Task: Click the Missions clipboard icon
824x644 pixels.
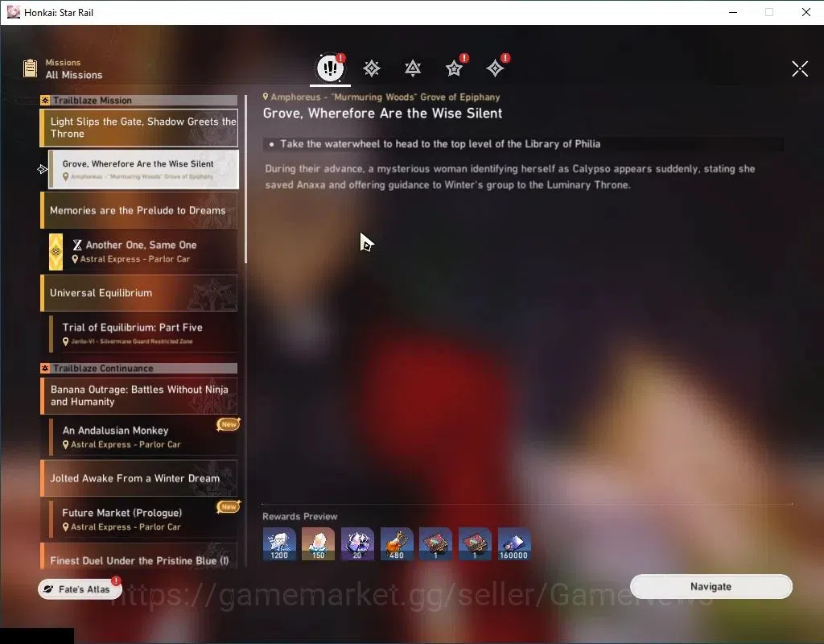Action: pyautogui.click(x=31, y=68)
